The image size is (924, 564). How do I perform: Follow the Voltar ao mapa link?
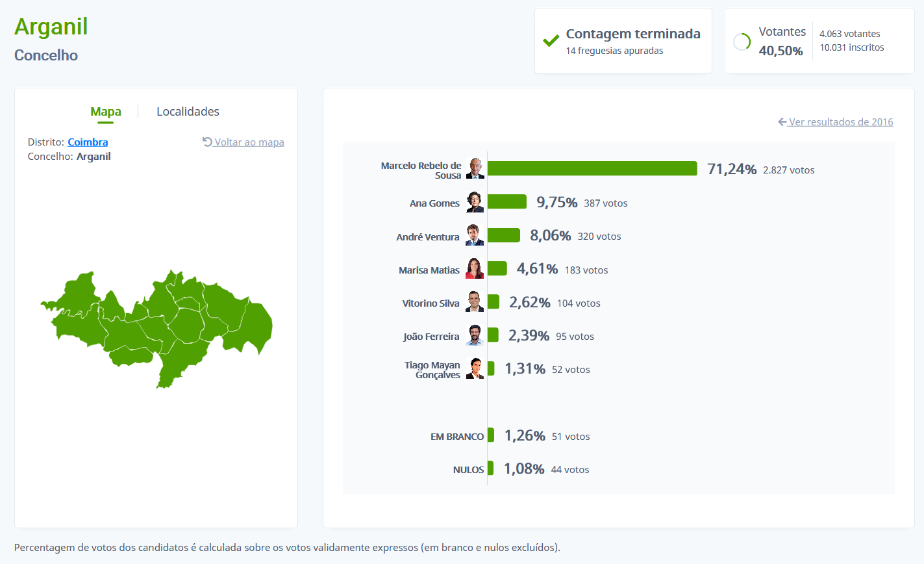click(x=249, y=142)
